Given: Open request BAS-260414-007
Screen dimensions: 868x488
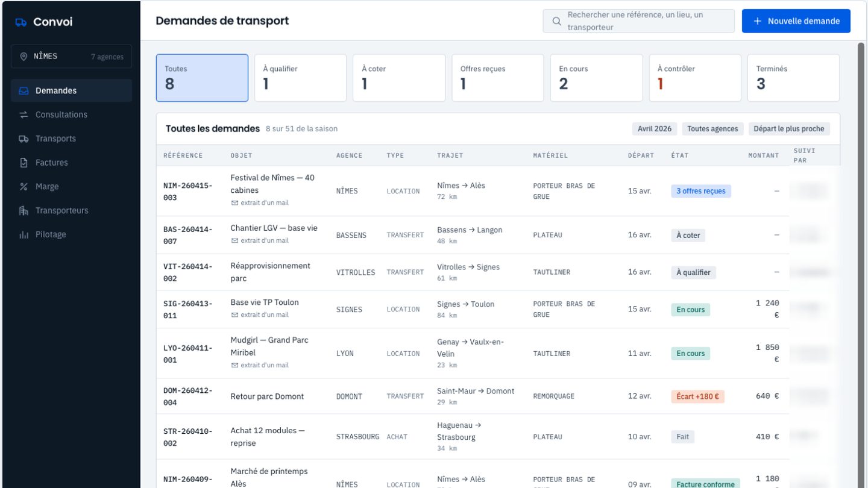Looking at the screenshot, I should [x=188, y=236].
